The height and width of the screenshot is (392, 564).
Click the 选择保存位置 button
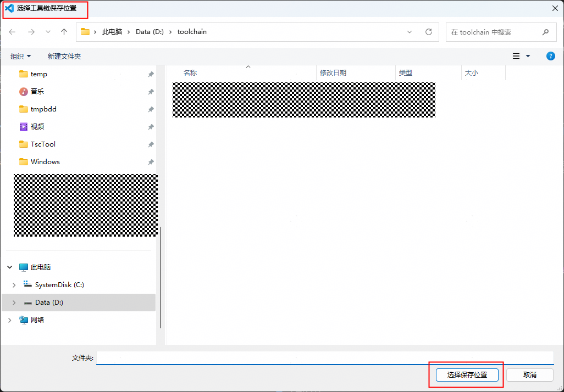pyautogui.click(x=467, y=374)
